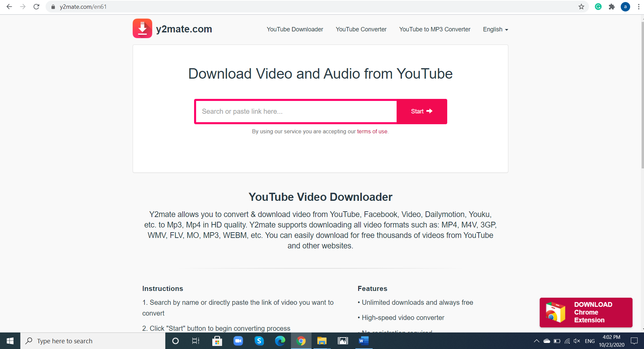The height and width of the screenshot is (349, 644).
Task: Show hidden system tray icons
Action: (536, 341)
